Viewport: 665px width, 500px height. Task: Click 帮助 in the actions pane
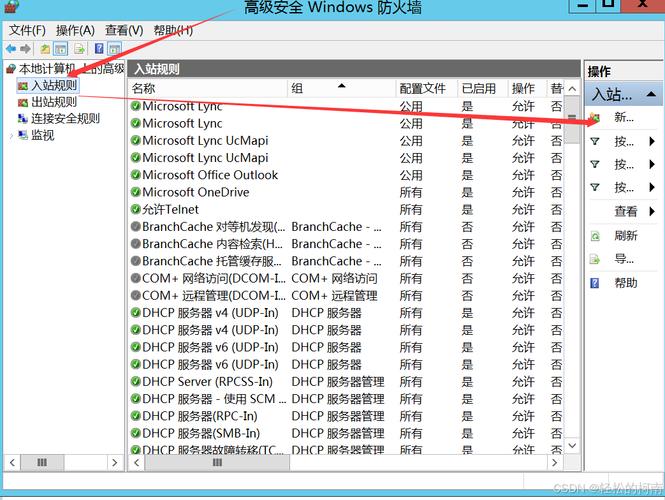(x=626, y=283)
